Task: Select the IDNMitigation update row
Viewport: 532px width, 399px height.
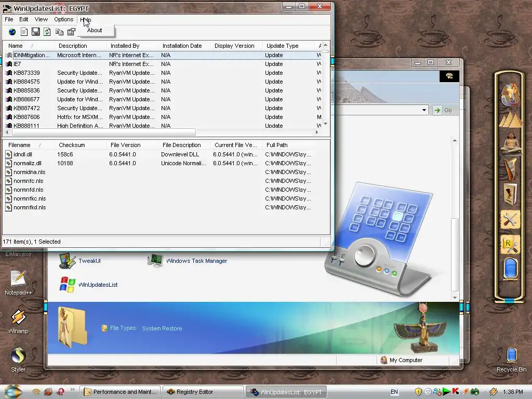Action: point(162,55)
